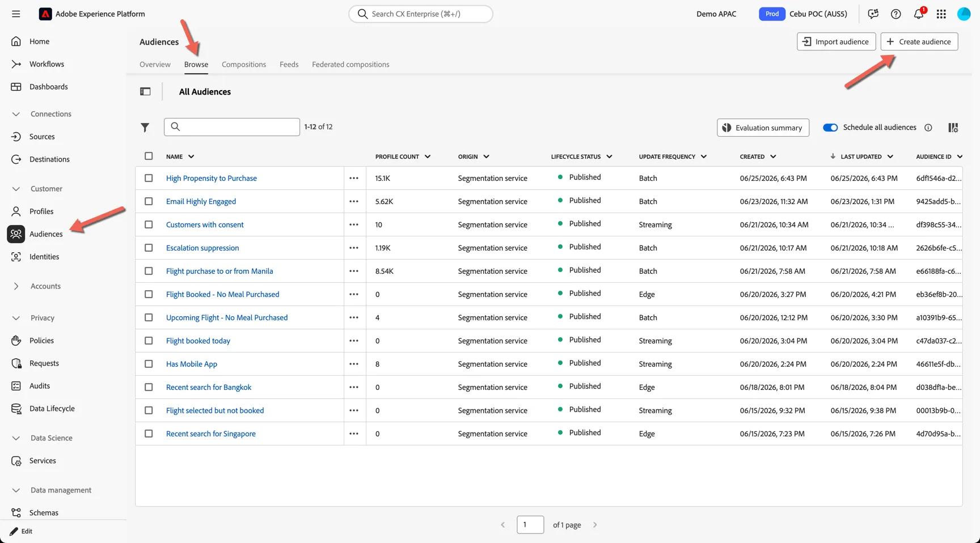
Task: Open the feedback chat icon
Action: coord(873,14)
